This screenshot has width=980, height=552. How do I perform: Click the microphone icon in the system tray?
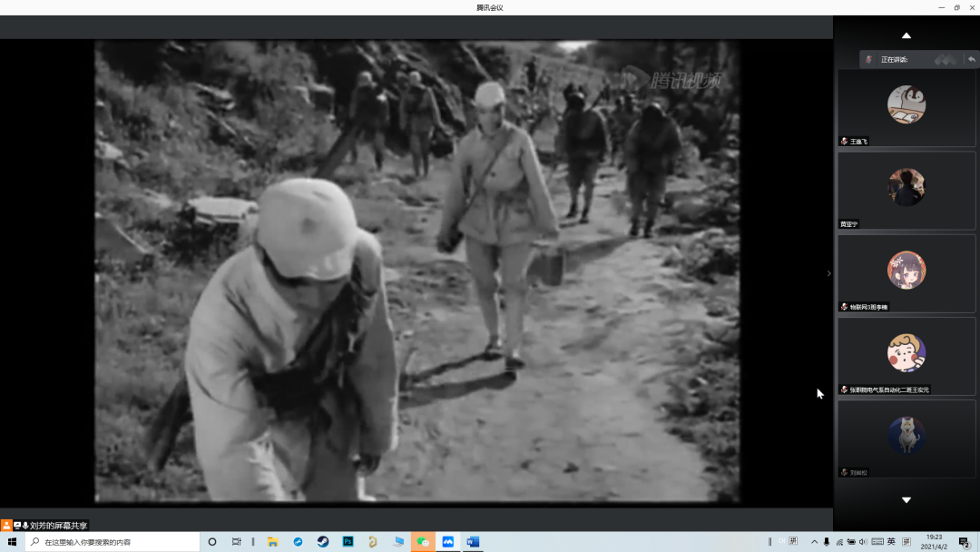coord(827,542)
